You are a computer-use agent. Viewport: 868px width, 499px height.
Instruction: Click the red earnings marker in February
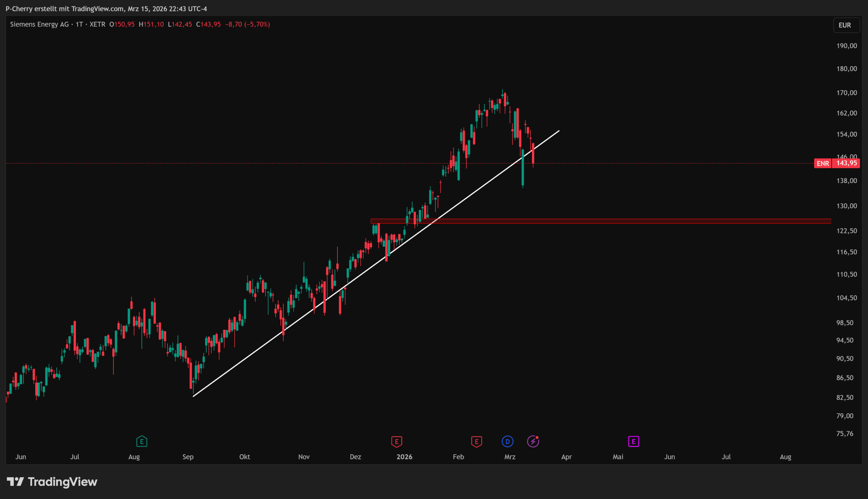476,441
